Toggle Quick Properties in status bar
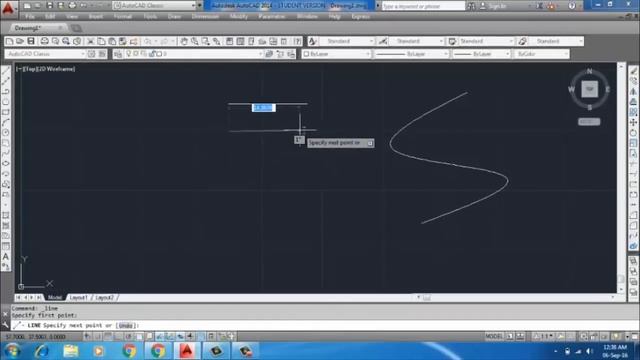The width and height of the screenshot is (640, 360). pos(211,336)
